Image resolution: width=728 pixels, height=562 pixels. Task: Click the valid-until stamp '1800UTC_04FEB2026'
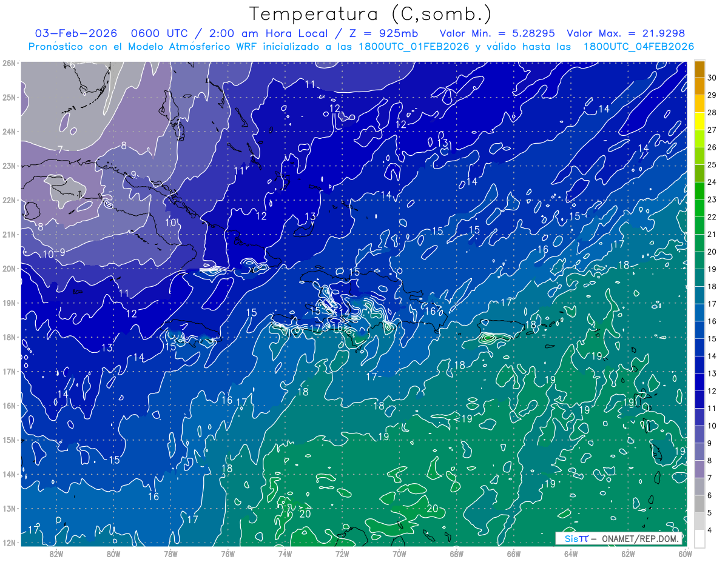[x=638, y=47]
